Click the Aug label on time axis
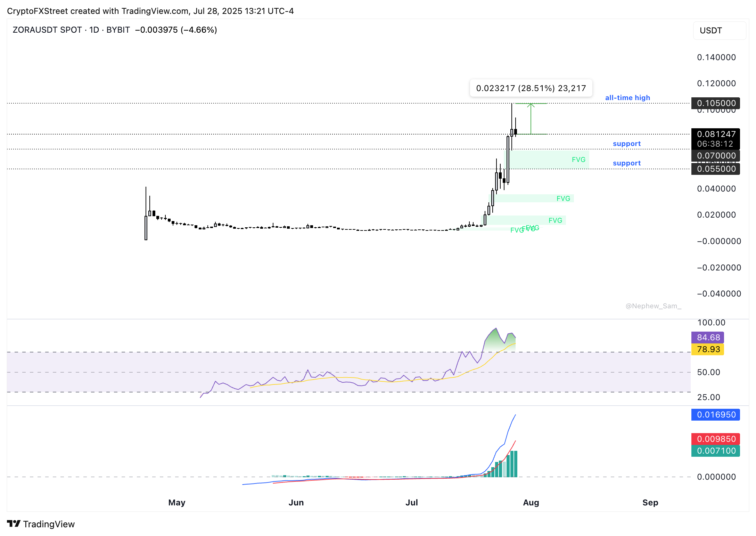The width and height of the screenshot is (756, 536). (531, 503)
